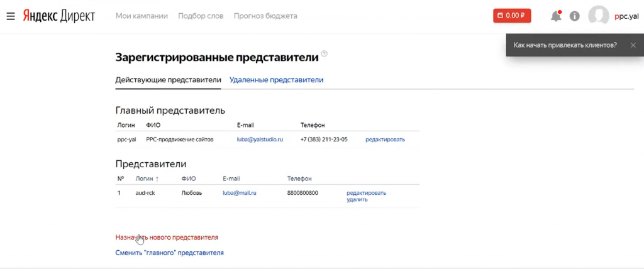Select the aud-rck login cell
This screenshot has width=644, height=269.
coord(145,193)
